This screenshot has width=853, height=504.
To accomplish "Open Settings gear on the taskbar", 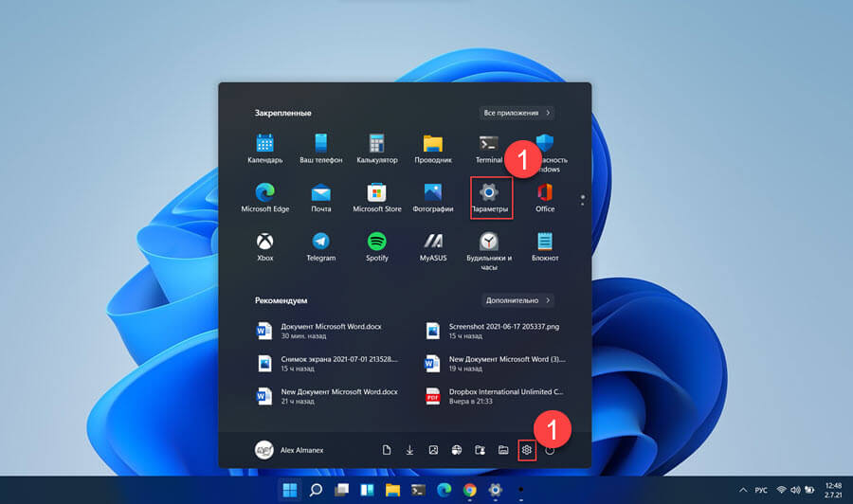I will click(495, 490).
